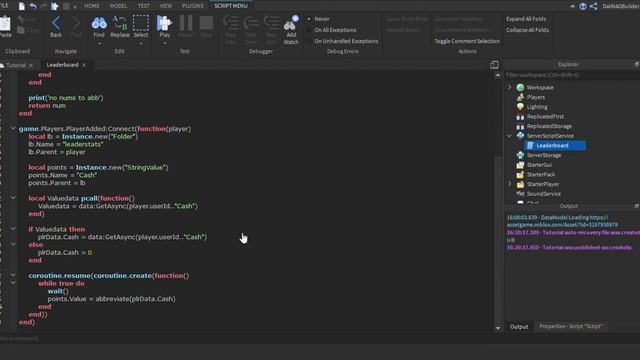The width and height of the screenshot is (640, 360).
Task: Click the undo arrow in title bar
Action: click(x=33, y=6)
